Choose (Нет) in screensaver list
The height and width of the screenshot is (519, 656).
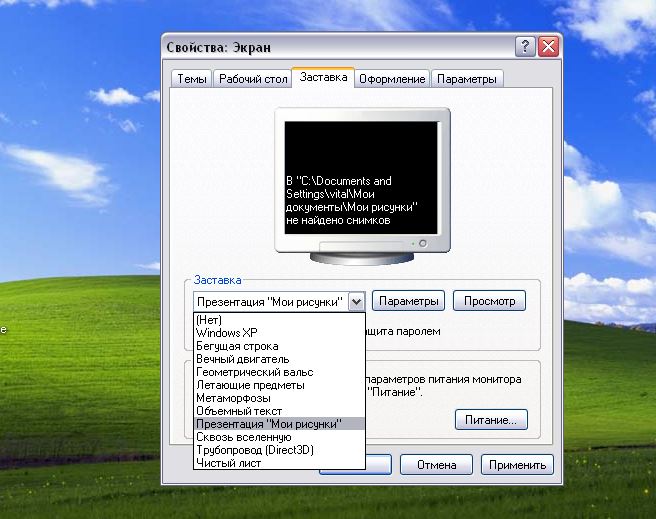pyautogui.click(x=279, y=320)
